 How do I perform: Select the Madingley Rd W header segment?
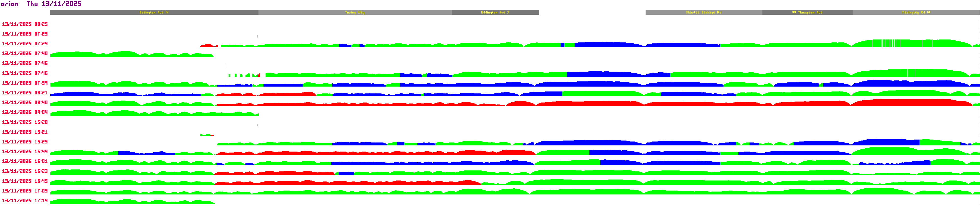915,13
